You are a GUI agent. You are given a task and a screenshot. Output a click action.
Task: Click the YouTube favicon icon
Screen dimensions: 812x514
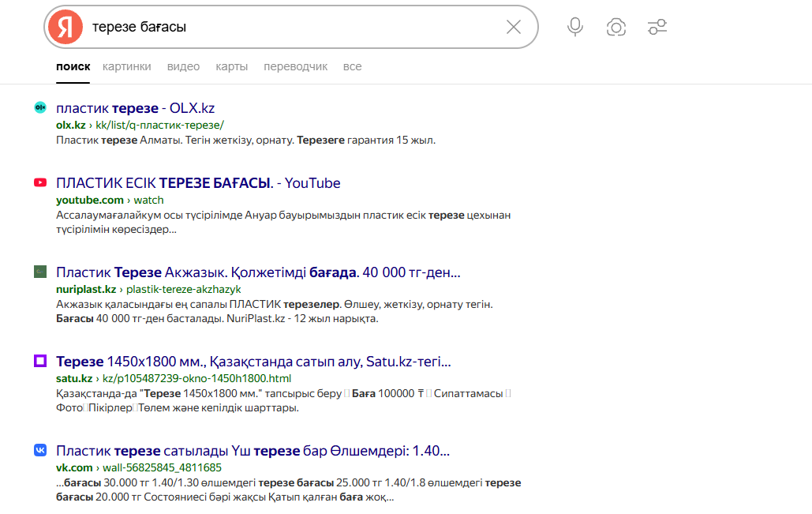40,182
